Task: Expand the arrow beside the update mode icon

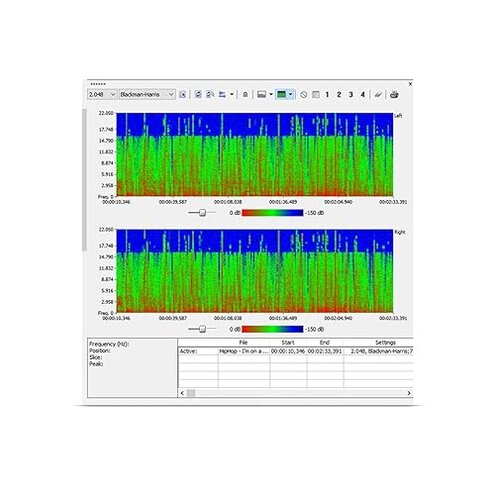Action: click(x=232, y=95)
